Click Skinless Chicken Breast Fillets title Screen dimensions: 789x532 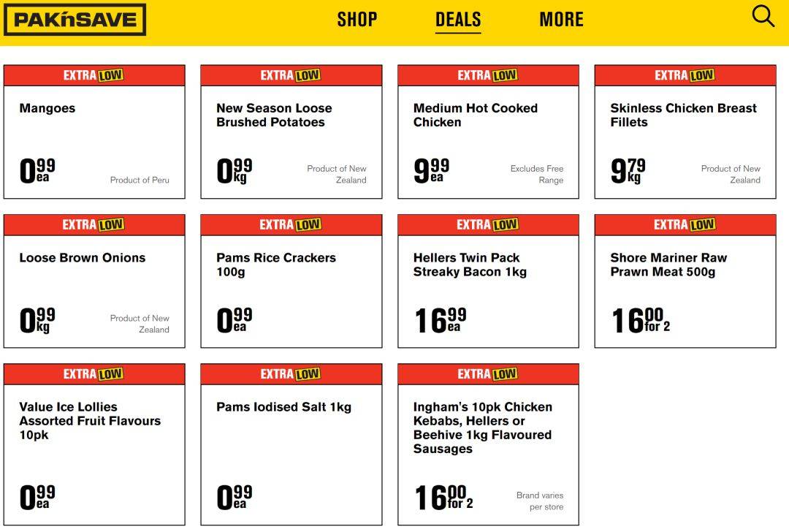(683, 115)
